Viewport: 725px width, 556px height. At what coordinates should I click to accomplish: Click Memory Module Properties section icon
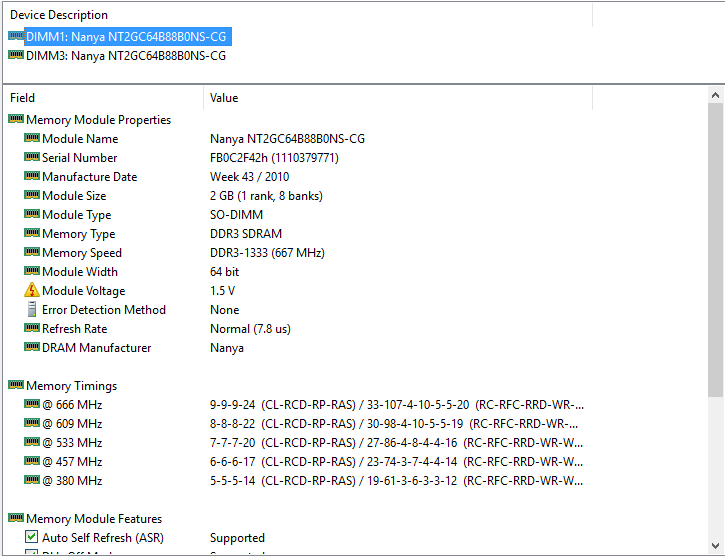pos(16,119)
